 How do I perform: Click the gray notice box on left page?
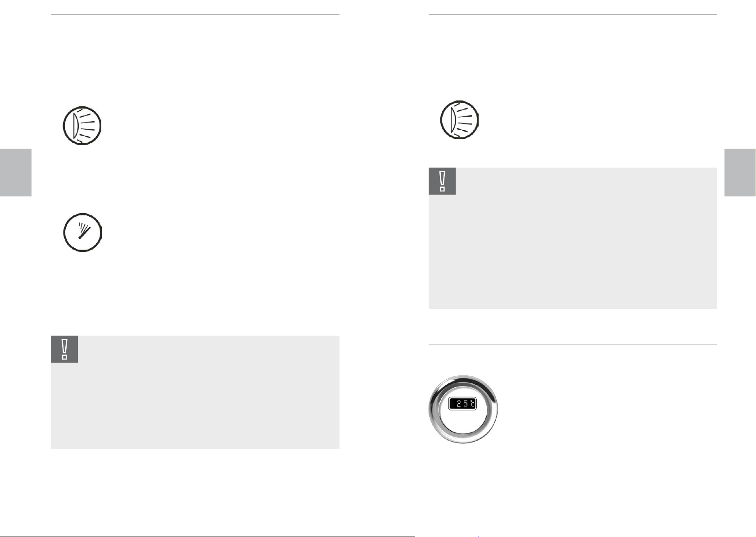coord(195,392)
